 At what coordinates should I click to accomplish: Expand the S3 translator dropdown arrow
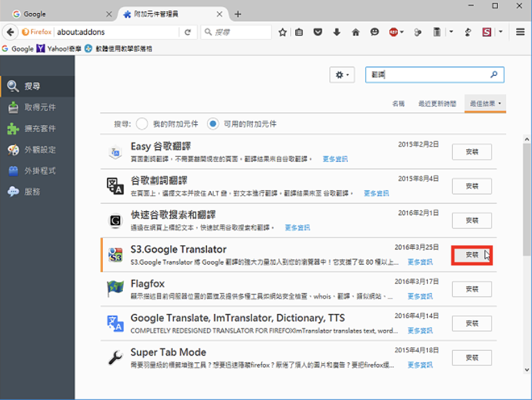501,32
